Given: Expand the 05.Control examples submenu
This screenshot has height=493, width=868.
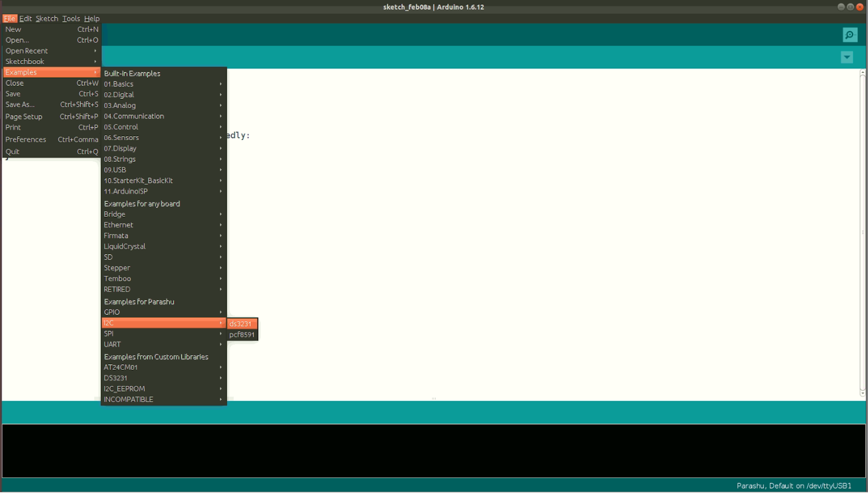Looking at the screenshot, I should pos(163,127).
